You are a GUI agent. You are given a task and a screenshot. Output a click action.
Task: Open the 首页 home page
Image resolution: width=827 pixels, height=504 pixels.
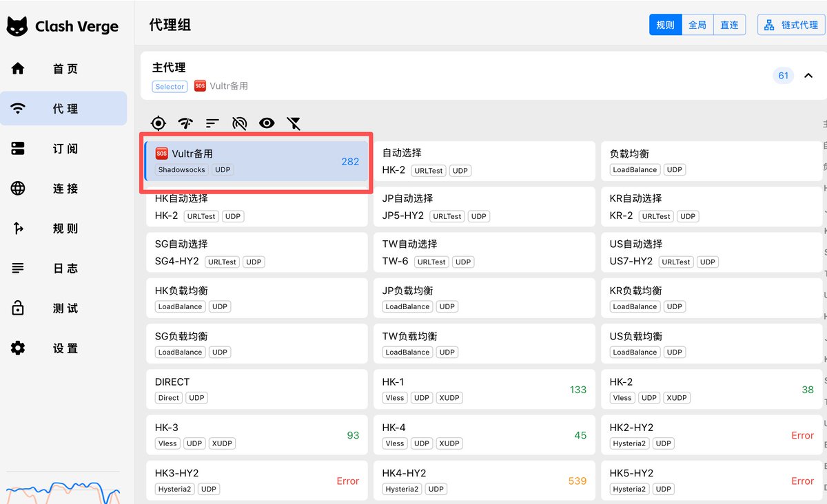(63, 69)
